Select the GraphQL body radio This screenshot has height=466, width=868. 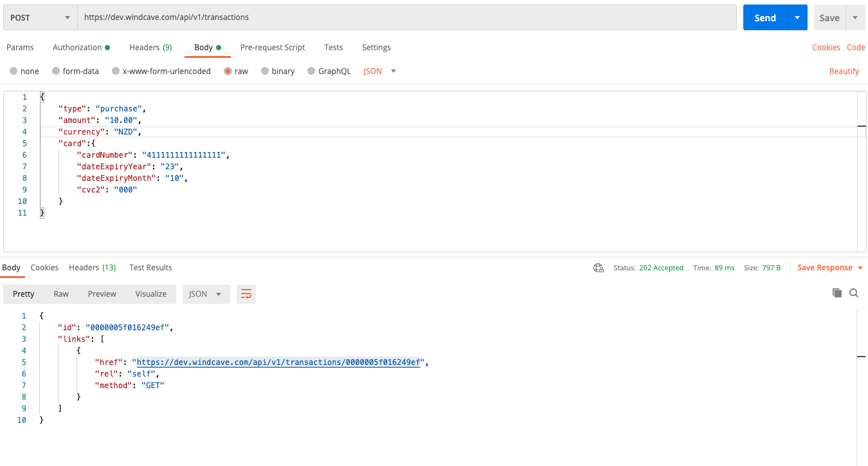312,71
